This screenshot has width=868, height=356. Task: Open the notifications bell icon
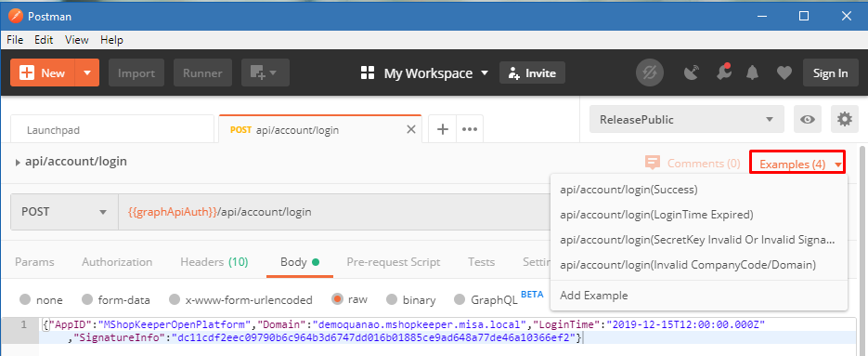[x=753, y=73]
